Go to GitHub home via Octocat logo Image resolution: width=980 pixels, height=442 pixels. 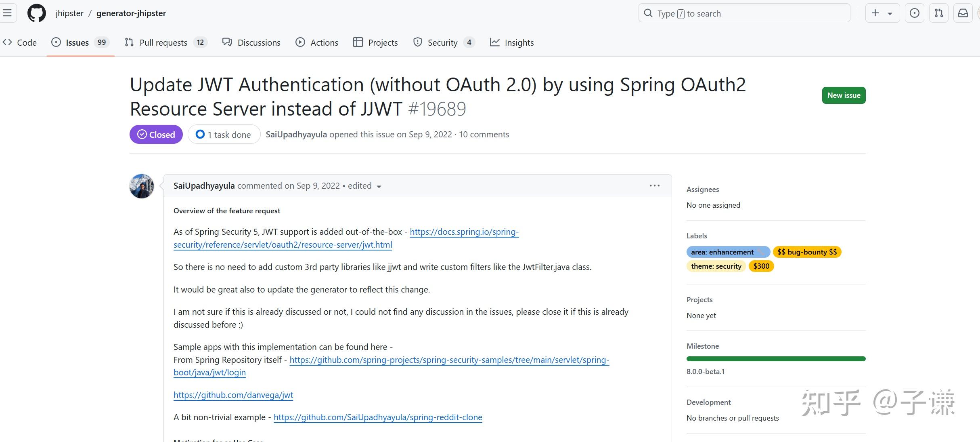(36, 13)
